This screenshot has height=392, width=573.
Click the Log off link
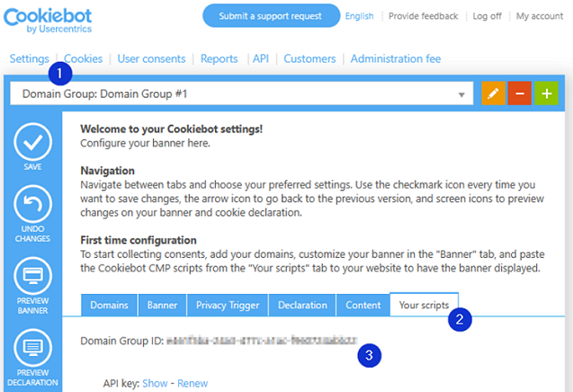tap(487, 16)
